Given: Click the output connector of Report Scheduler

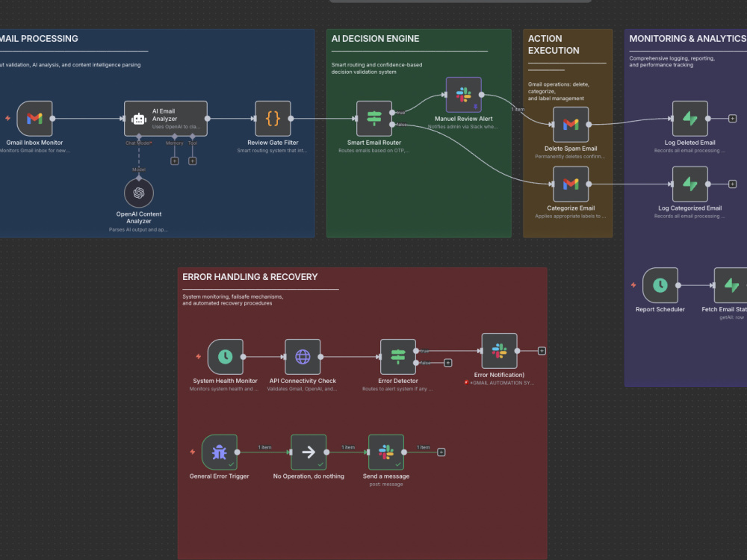Looking at the screenshot, I should [x=678, y=285].
